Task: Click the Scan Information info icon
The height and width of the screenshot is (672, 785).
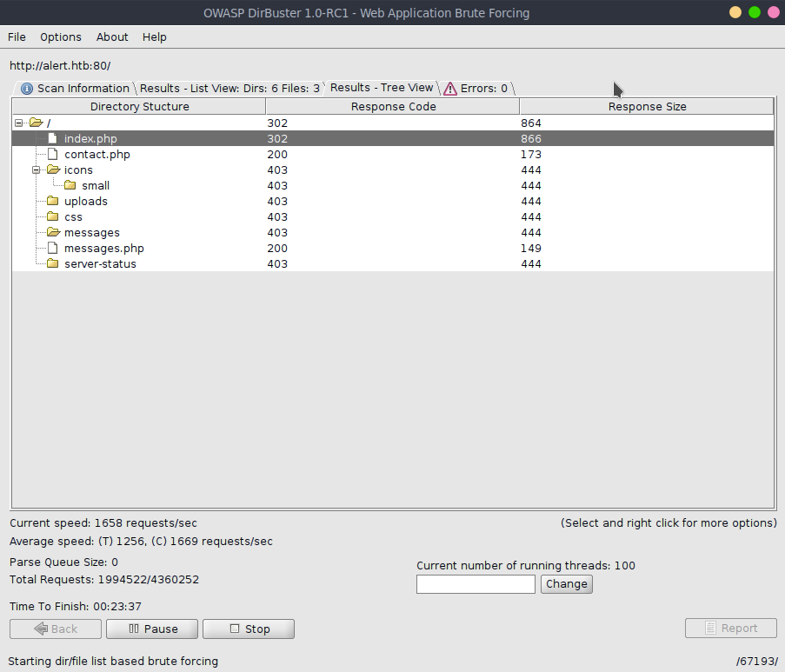Action: [27, 89]
